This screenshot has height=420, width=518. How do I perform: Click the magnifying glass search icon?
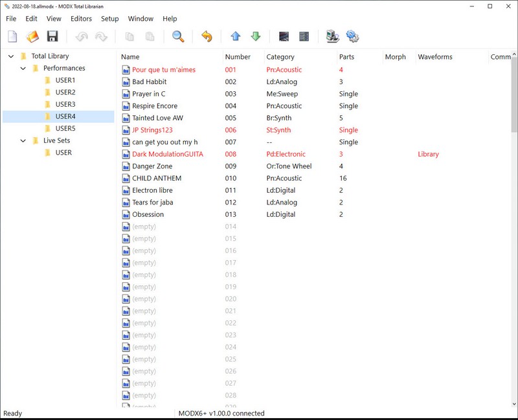coord(178,36)
